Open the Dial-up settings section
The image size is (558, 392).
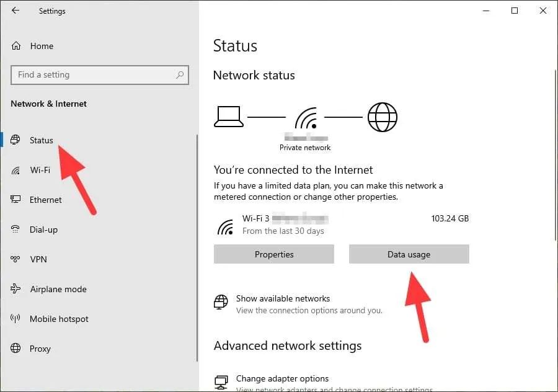(x=43, y=229)
